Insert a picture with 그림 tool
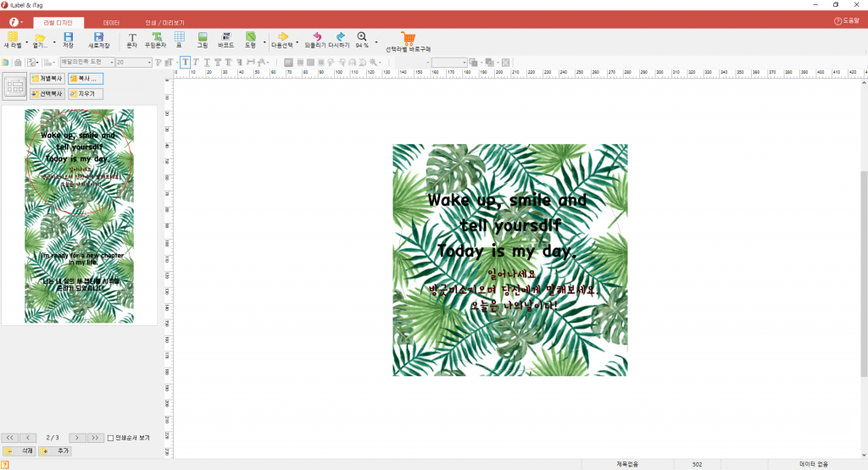This screenshot has width=868, height=470. [x=203, y=40]
